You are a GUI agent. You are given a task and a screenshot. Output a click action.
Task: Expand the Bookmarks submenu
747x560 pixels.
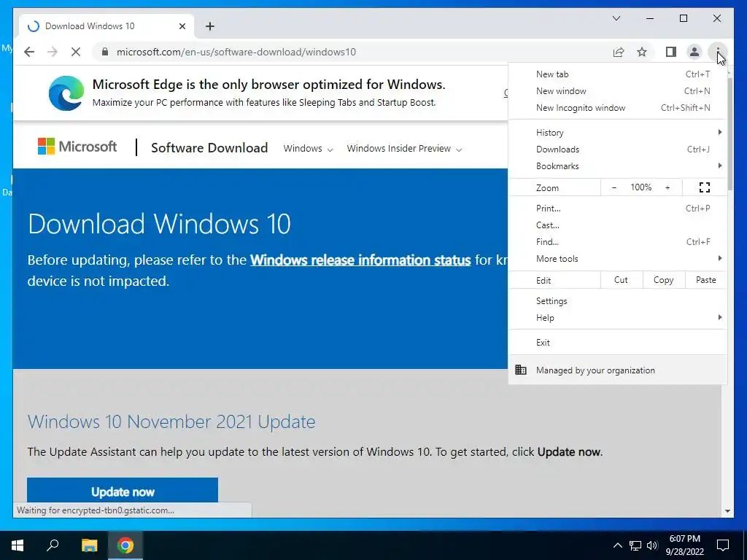pos(617,166)
